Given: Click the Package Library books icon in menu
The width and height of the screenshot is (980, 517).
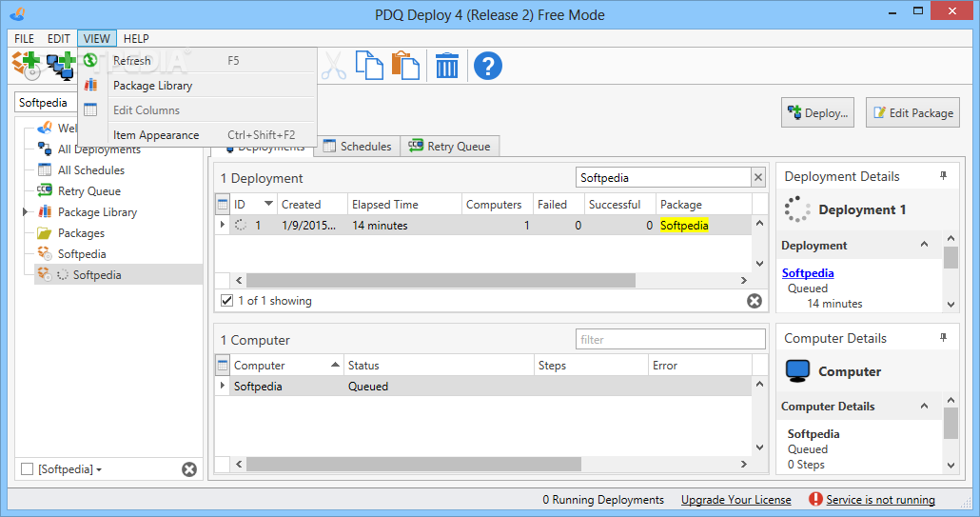Looking at the screenshot, I should click(90, 85).
